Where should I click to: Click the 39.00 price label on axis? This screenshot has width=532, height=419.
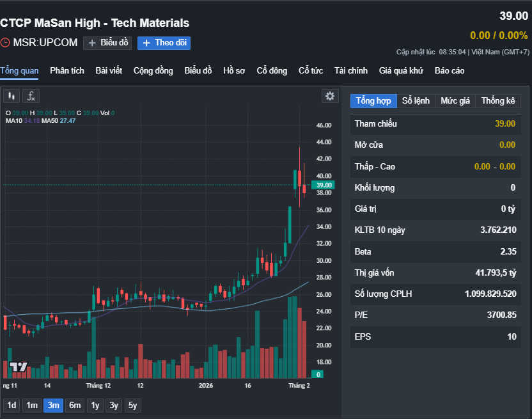pyautogui.click(x=324, y=185)
